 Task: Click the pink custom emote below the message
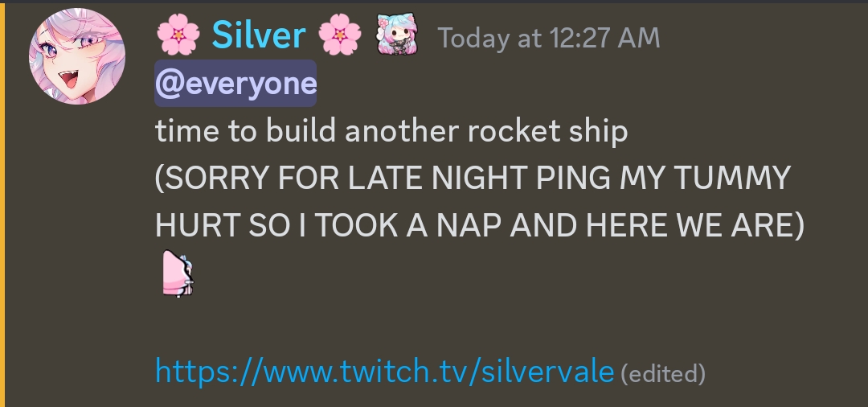click(x=178, y=274)
